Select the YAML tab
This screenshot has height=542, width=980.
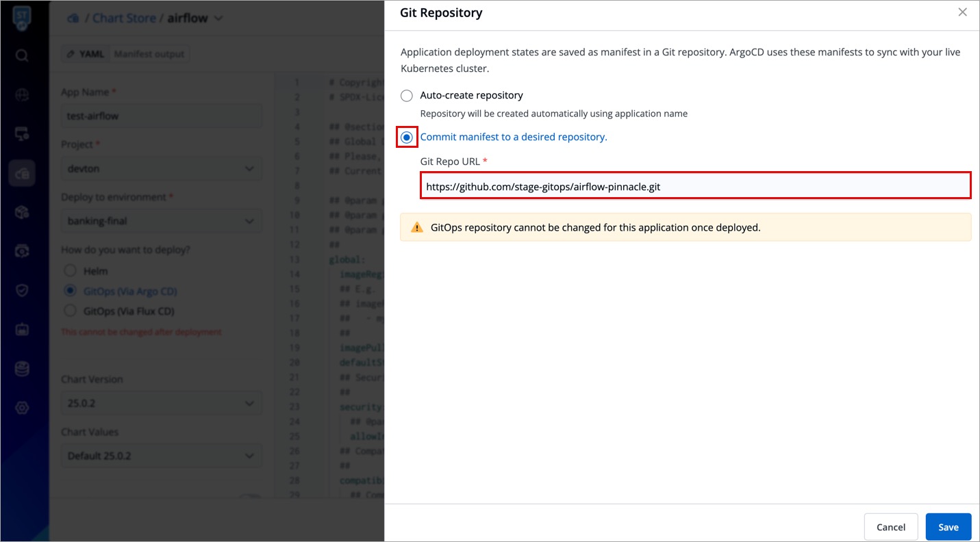tap(86, 54)
